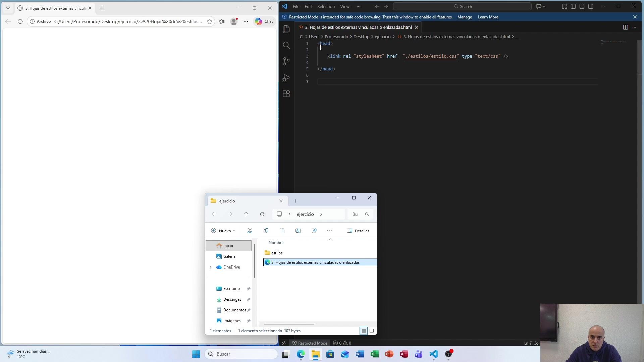Click the Learn More link in banner

pyautogui.click(x=488, y=17)
